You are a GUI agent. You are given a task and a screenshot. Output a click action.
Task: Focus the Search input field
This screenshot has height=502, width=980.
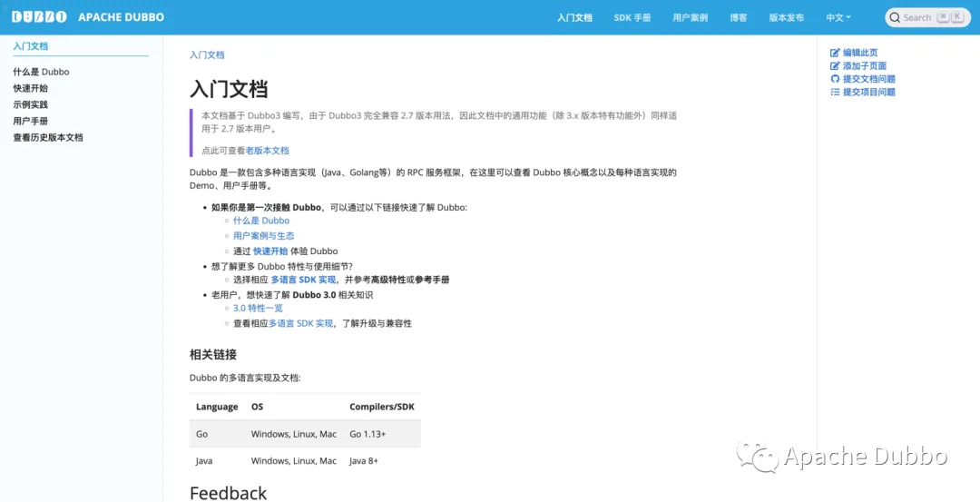928,17
